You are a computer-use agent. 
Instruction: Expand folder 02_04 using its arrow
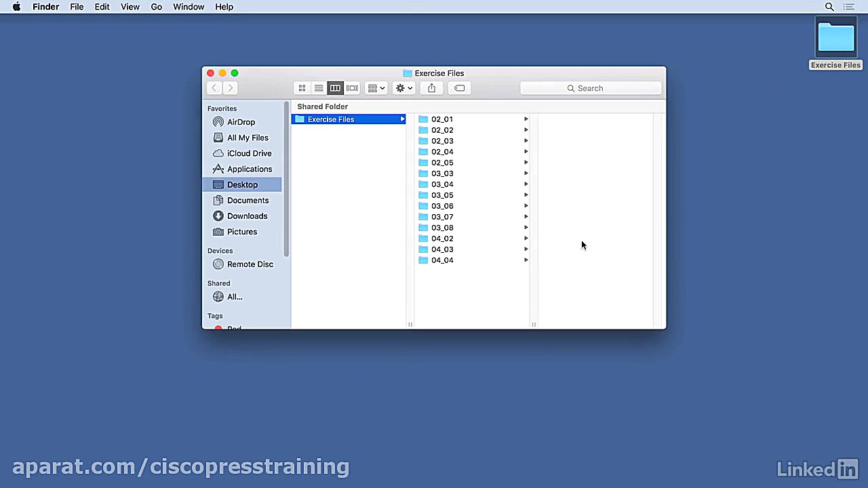tap(526, 152)
